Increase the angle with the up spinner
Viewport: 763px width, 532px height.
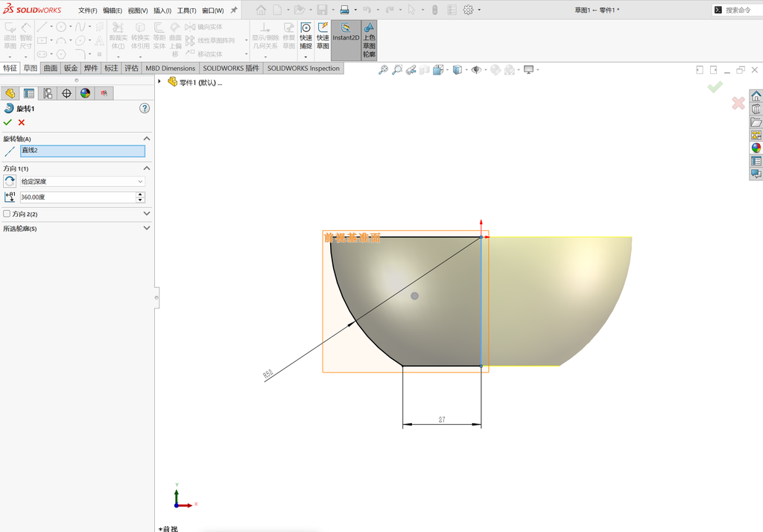(141, 194)
